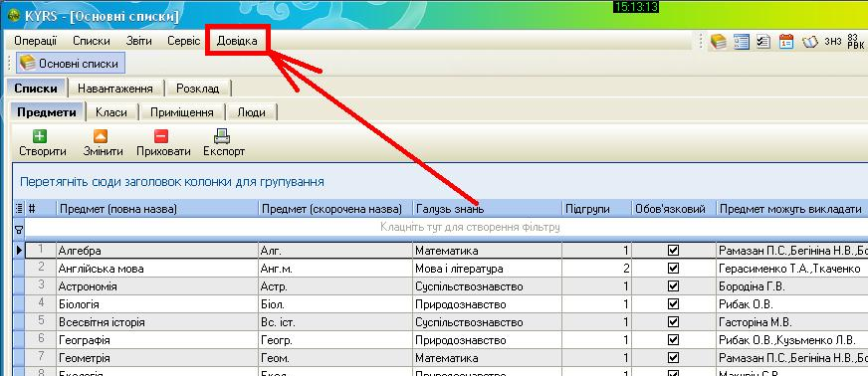Click the Вс. іст. abbreviation cell
This screenshot has width=868, height=376.
[335, 322]
